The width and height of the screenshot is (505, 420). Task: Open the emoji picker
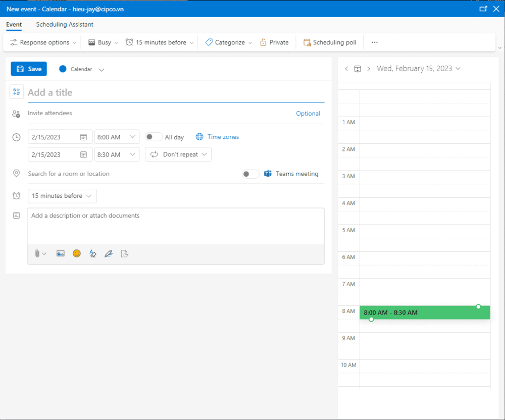[x=77, y=253]
